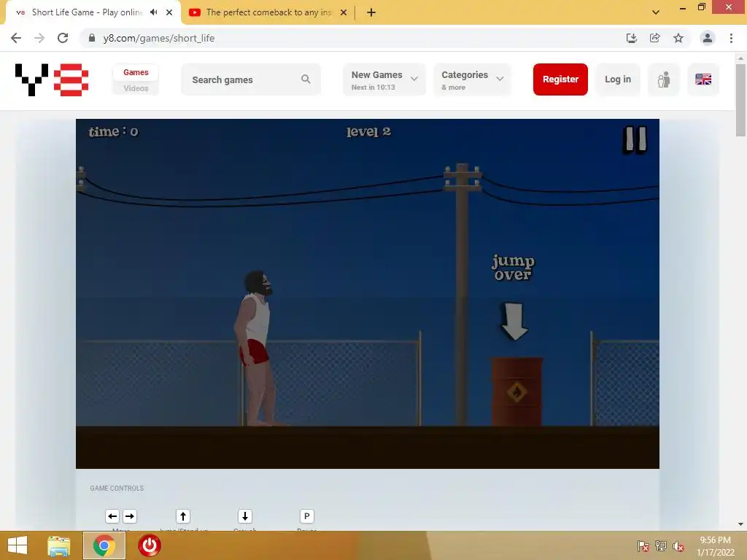Close the Short Life Game tab
The width and height of the screenshot is (747, 560).
click(169, 12)
